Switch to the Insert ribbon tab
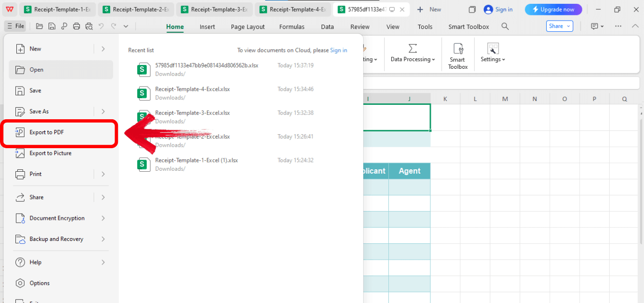Image resolution: width=644 pixels, height=303 pixels. [207, 26]
